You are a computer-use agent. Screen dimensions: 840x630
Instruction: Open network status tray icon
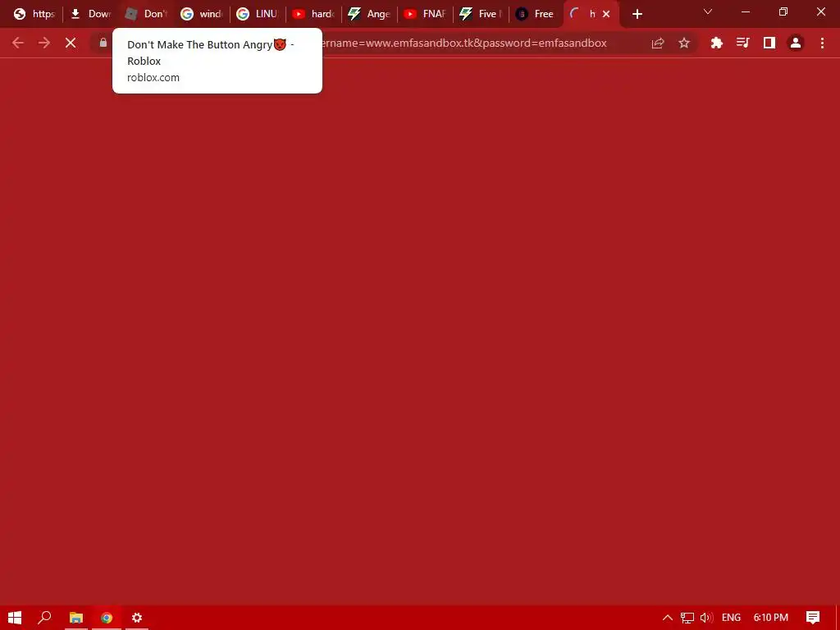pyautogui.click(x=687, y=618)
